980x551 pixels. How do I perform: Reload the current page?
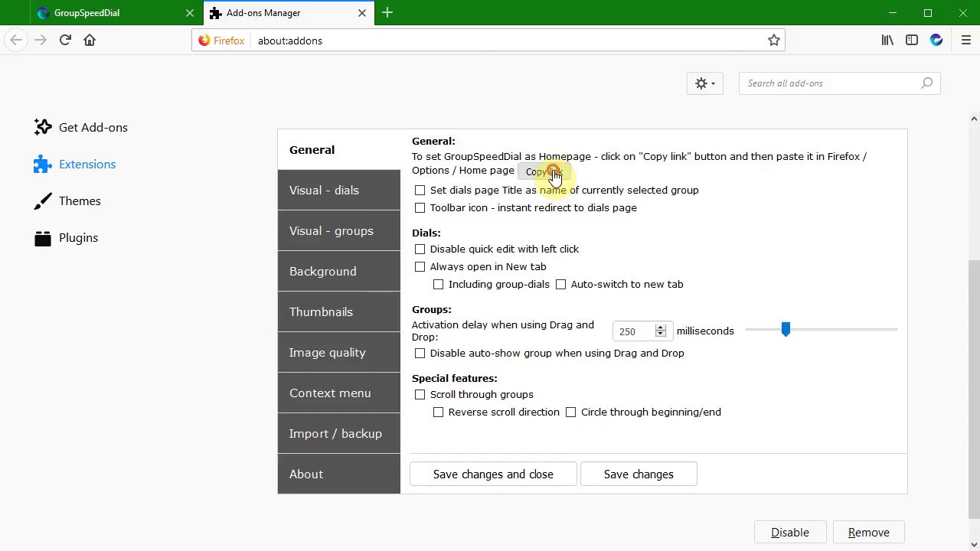point(65,40)
